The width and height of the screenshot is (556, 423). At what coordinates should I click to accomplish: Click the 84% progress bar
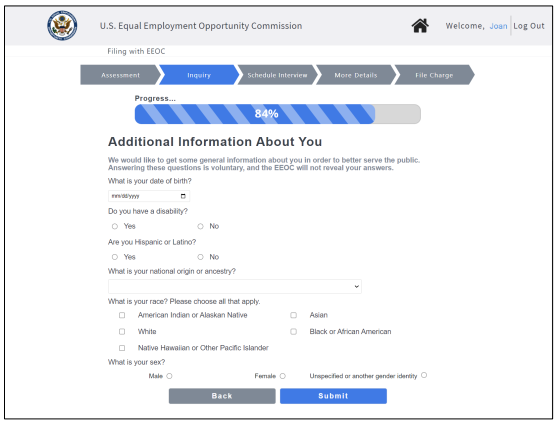pyautogui.click(x=278, y=114)
